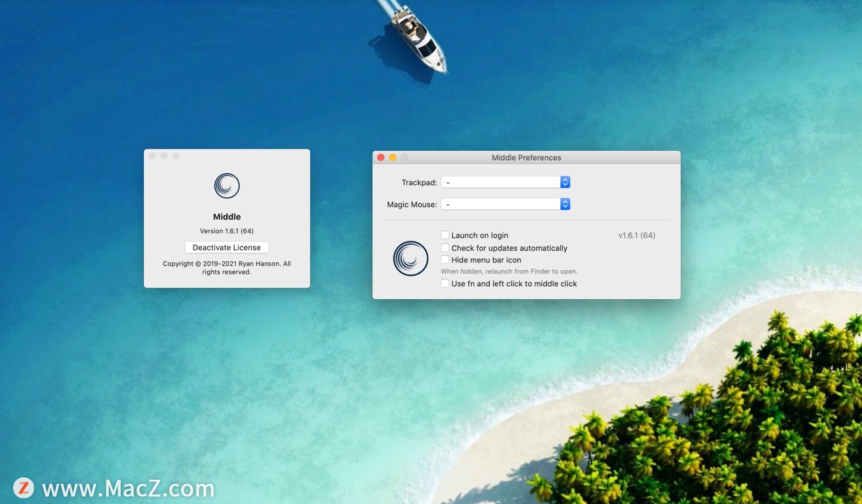Viewport: 862px width, 504px height.
Task: Enable Launch on login checkbox
Action: pos(444,235)
